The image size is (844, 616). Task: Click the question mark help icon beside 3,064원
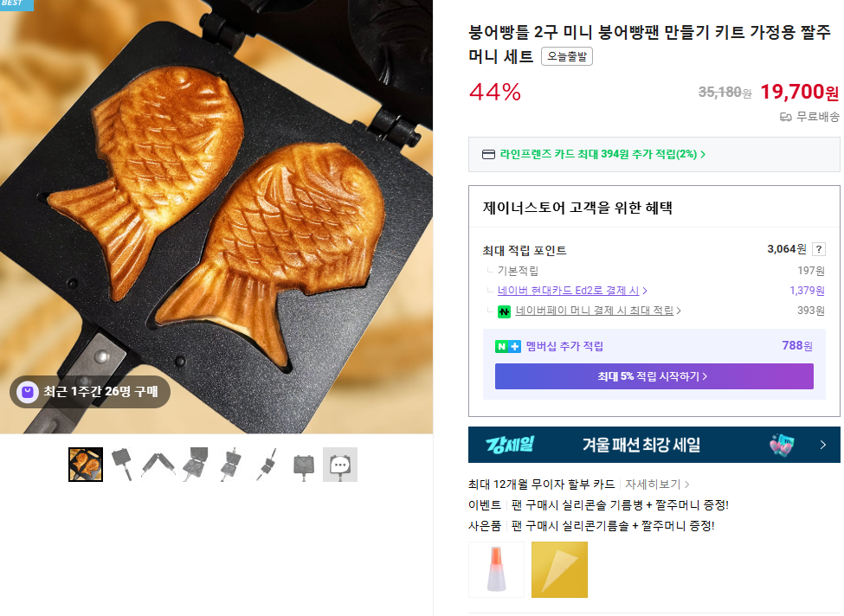coord(818,249)
